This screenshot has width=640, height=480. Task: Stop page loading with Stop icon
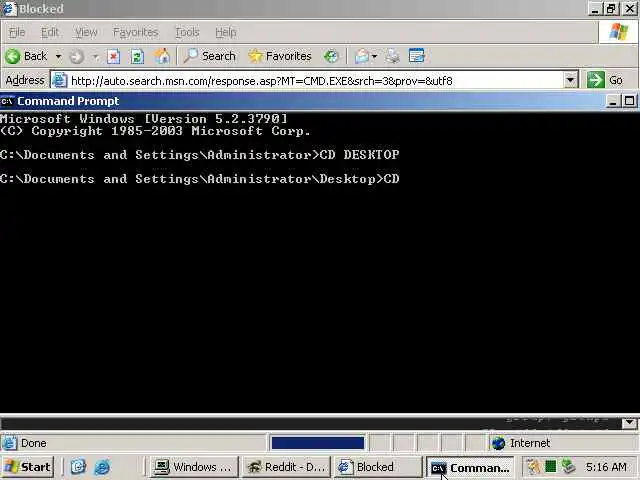[x=113, y=56]
